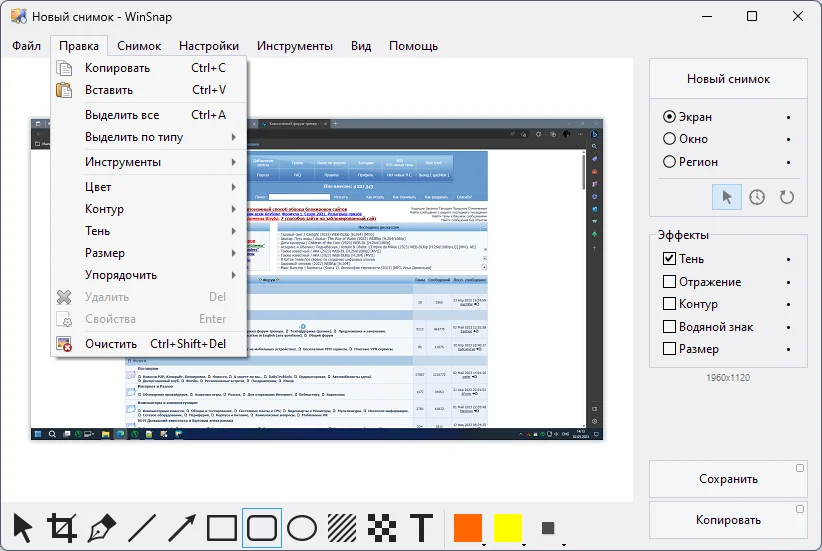Open options dot next to Окно
This screenshot has width=822, height=551.
[788, 139]
